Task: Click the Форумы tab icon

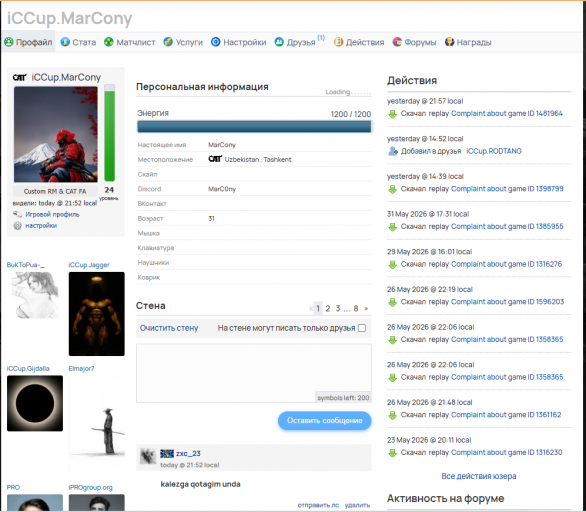Action: (397, 42)
